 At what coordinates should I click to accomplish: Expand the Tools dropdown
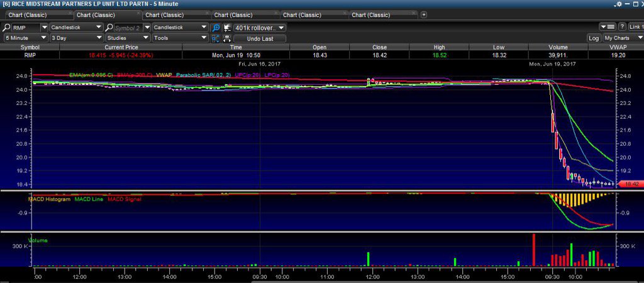point(180,38)
